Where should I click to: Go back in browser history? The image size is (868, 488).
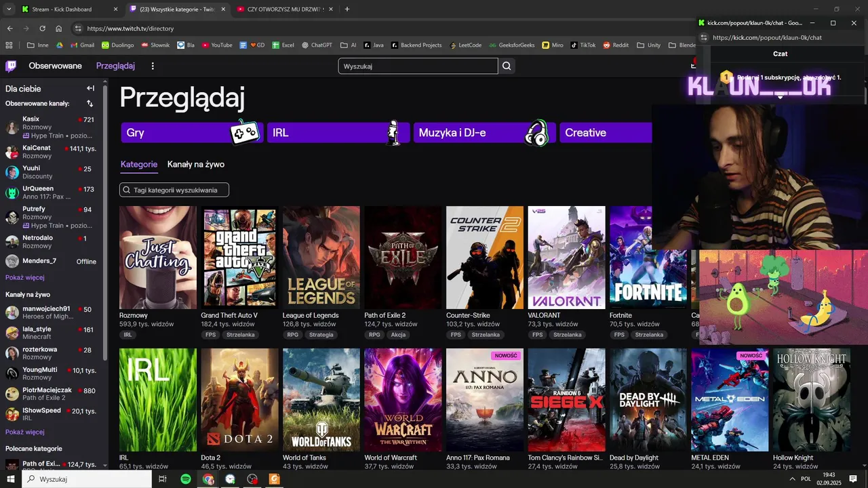tap(9, 28)
